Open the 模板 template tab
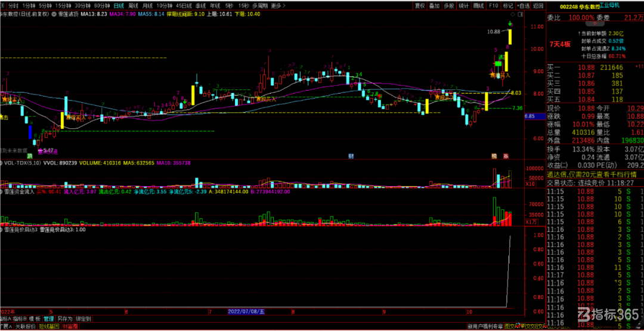The image size is (644, 331). click(35, 318)
